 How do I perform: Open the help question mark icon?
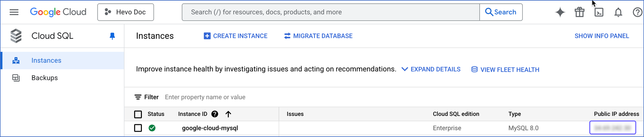637,12
